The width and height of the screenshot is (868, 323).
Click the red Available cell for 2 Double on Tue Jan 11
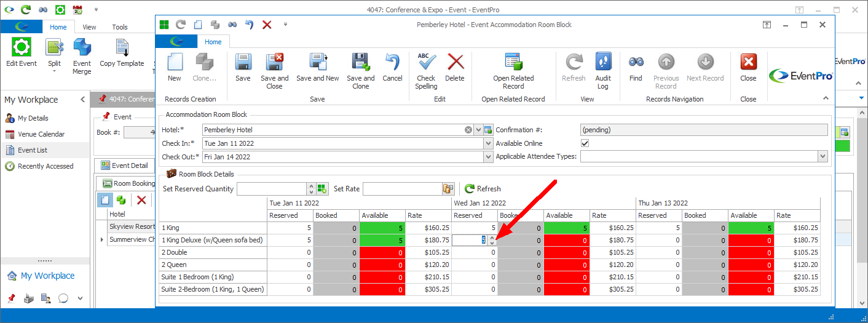coord(382,252)
